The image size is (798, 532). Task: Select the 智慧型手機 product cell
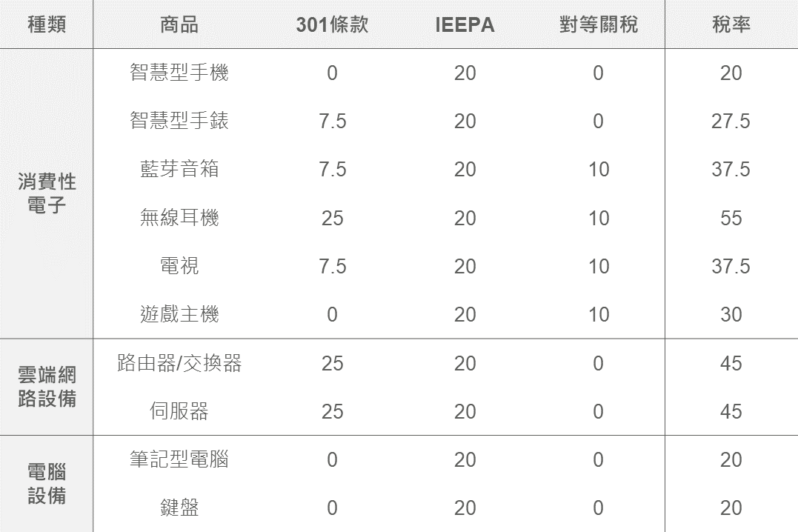[x=179, y=73]
